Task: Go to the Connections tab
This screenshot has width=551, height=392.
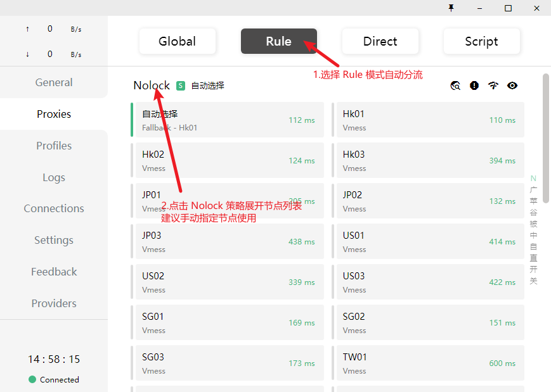Action: (x=54, y=208)
